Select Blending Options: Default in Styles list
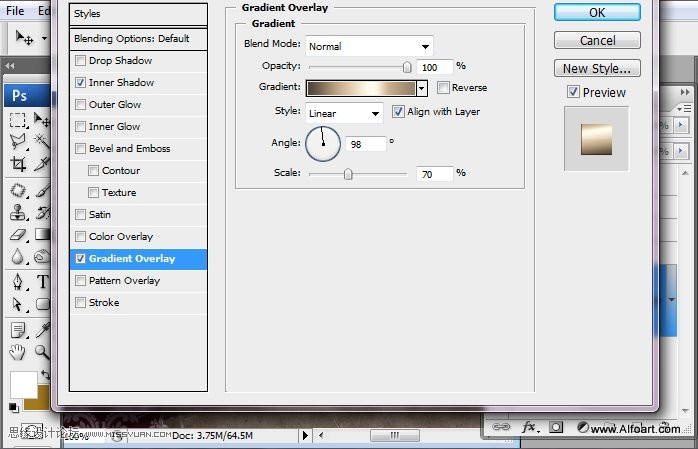 (x=131, y=39)
